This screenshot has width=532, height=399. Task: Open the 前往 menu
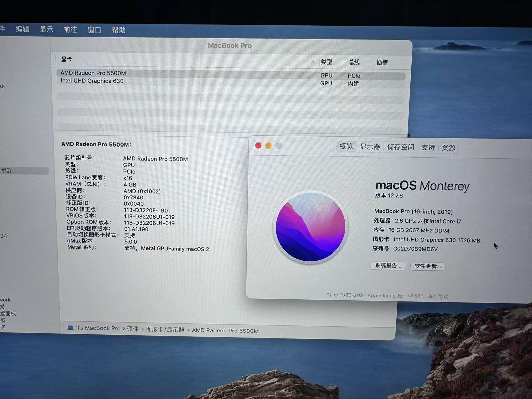pyautogui.click(x=70, y=30)
